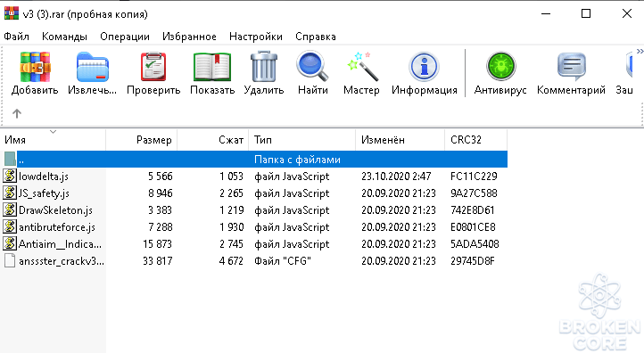The width and height of the screenshot is (644, 353).
Task: Run the Антивирус (virus scan) bug icon
Action: pos(500,67)
